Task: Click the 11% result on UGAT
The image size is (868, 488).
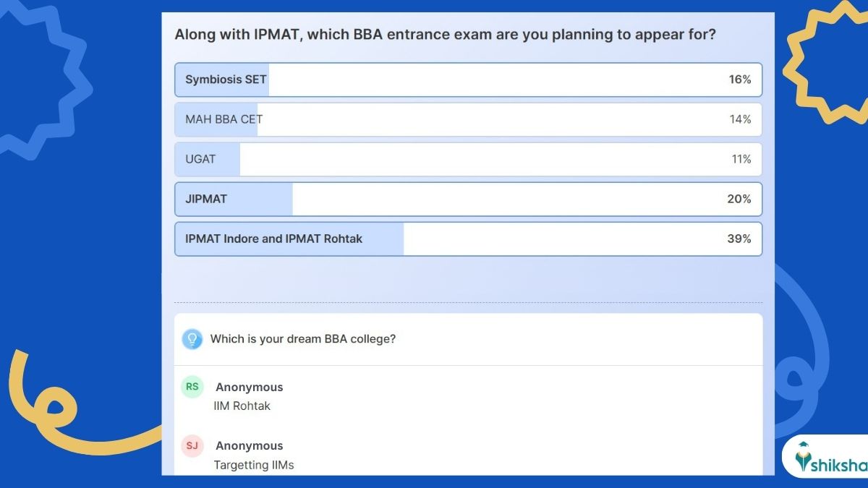Action: 741,159
